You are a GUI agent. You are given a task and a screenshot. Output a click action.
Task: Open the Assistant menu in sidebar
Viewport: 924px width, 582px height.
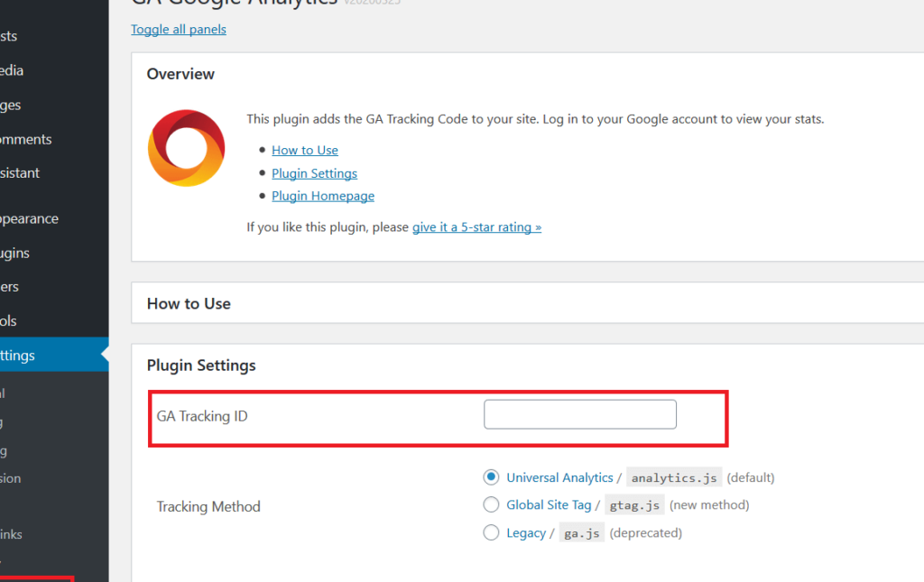coord(54,172)
